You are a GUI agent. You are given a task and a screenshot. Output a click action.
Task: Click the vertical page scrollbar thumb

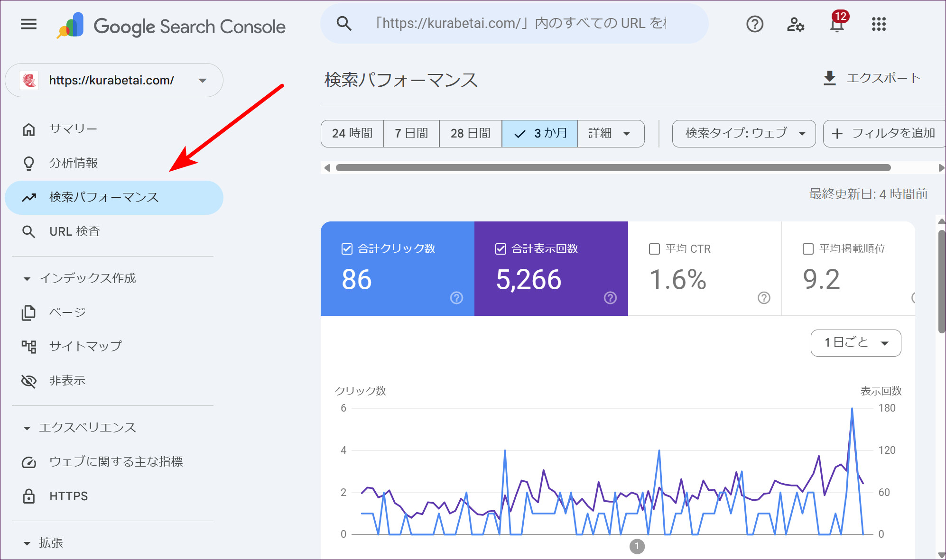click(942, 282)
